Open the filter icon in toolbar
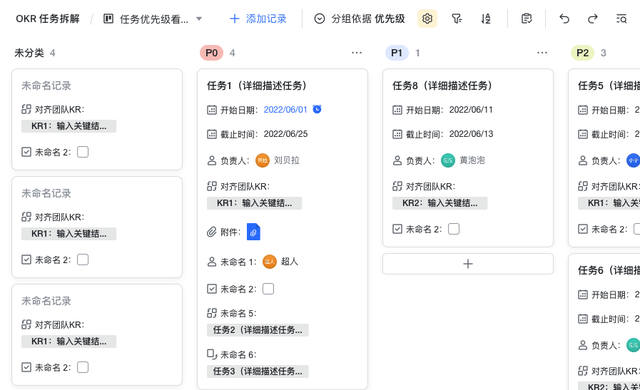 pyautogui.click(x=456, y=19)
